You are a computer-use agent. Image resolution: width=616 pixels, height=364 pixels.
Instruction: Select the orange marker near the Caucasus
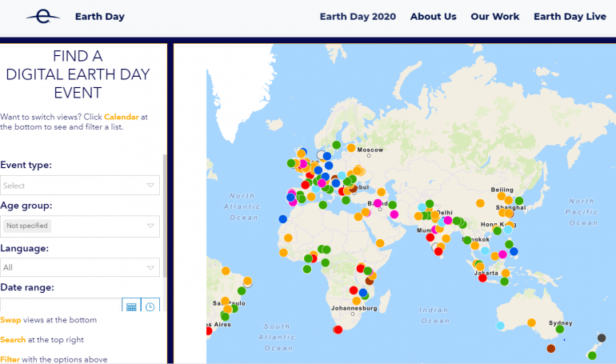pos(381,192)
